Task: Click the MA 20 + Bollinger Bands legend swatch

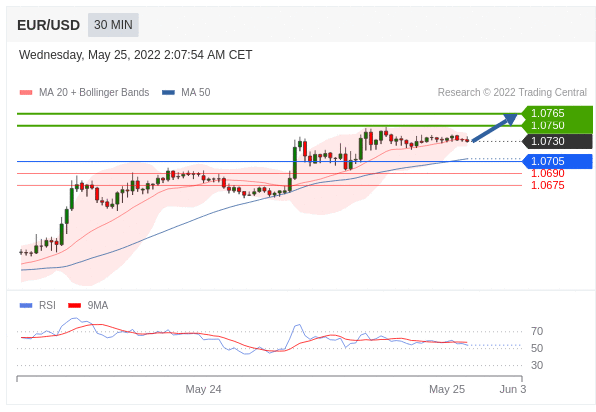Action: click(26, 92)
